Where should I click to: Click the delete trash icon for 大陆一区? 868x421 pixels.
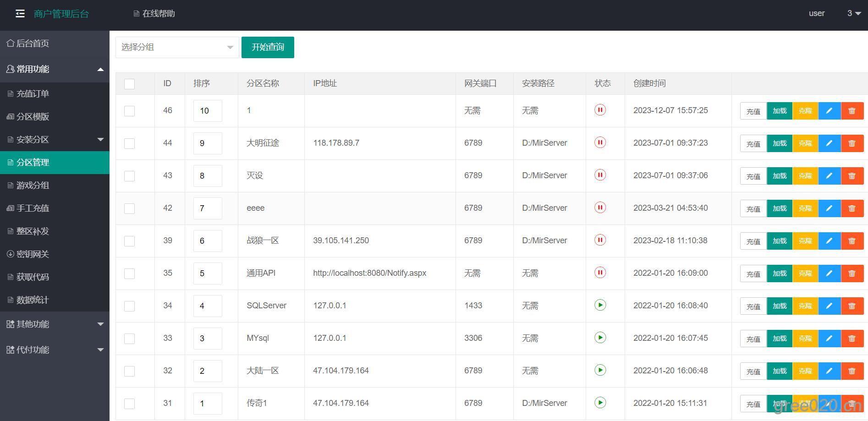pyautogui.click(x=852, y=371)
